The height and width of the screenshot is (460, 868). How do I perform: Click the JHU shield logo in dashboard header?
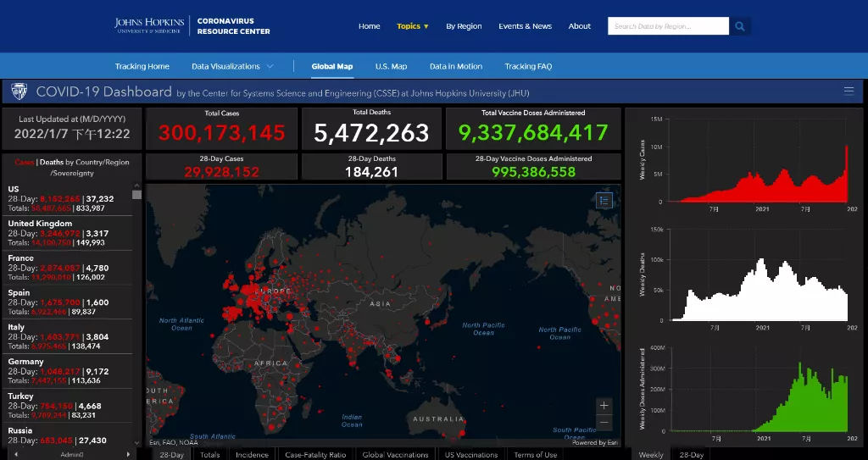(x=19, y=91)
